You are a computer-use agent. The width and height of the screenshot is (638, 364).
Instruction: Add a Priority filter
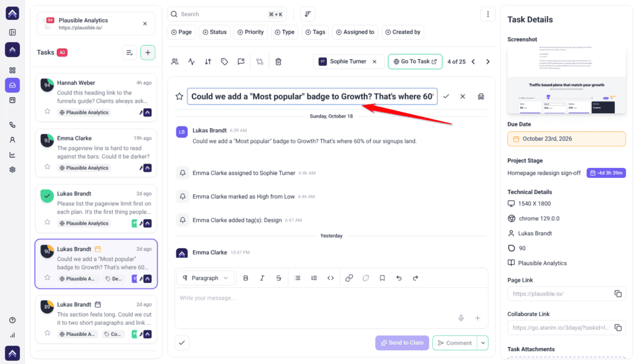(x=250, y=32)
